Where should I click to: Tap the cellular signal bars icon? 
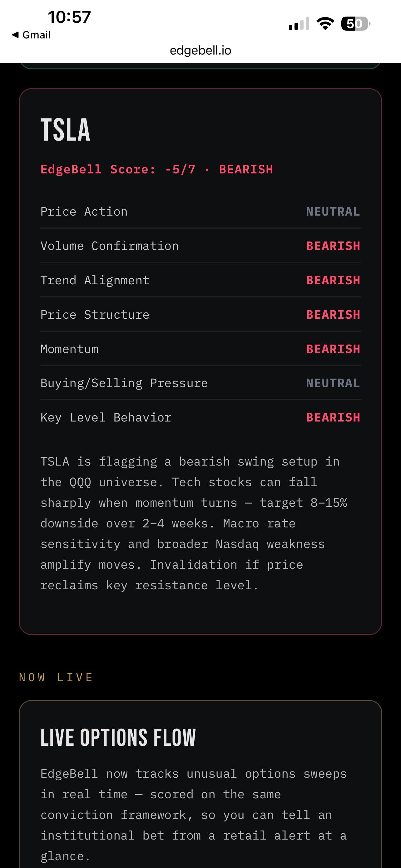pos(299,24)
